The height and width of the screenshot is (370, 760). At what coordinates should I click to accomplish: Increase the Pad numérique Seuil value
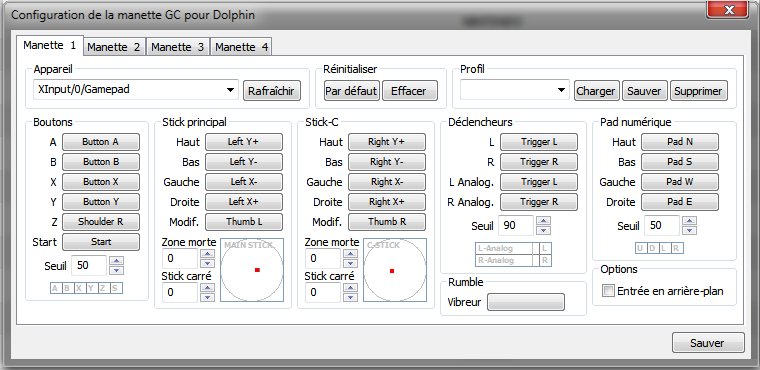point(690,221)
